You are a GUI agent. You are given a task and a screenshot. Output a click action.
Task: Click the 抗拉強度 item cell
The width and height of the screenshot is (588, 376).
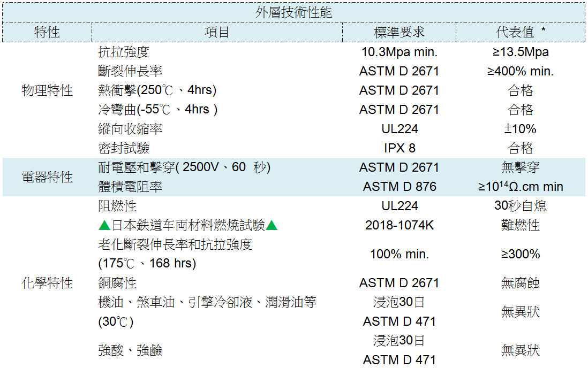point(124,52)
